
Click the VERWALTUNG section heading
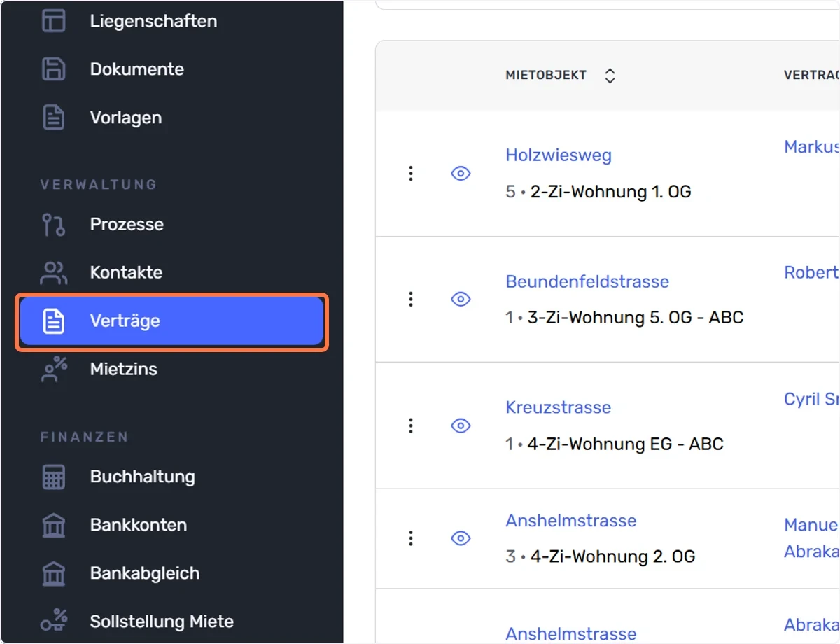(99, 185)
